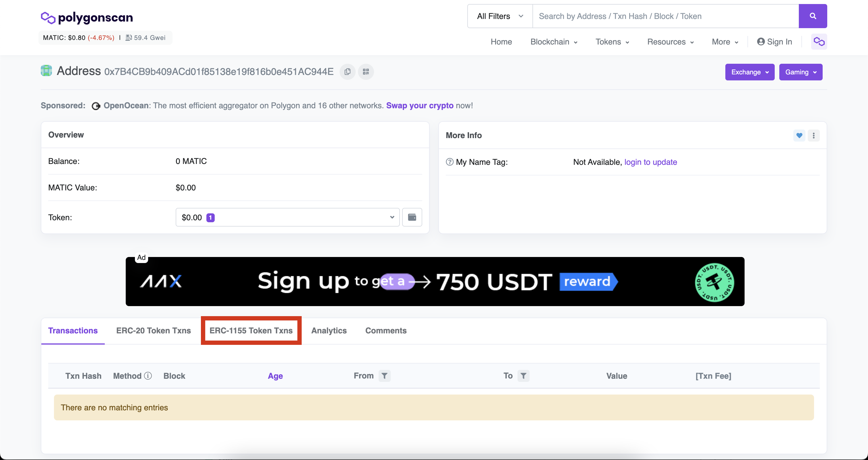Image resolution: width=868 pixels, height=460 pixels.
Task: Click the wallet token holdings icon
Action: [412, 217]
